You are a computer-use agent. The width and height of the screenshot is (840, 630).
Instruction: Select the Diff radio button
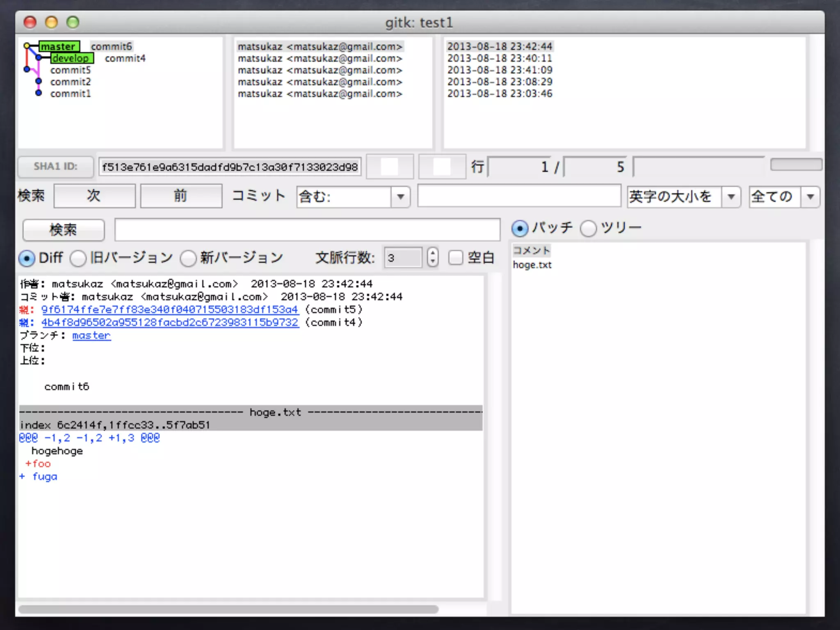click(27, 258)
